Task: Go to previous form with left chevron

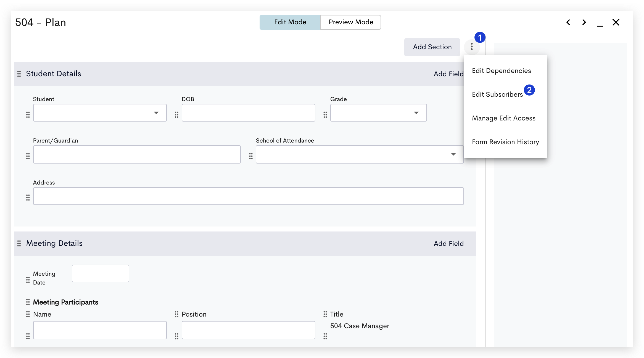Action: (x=568, y=22)
